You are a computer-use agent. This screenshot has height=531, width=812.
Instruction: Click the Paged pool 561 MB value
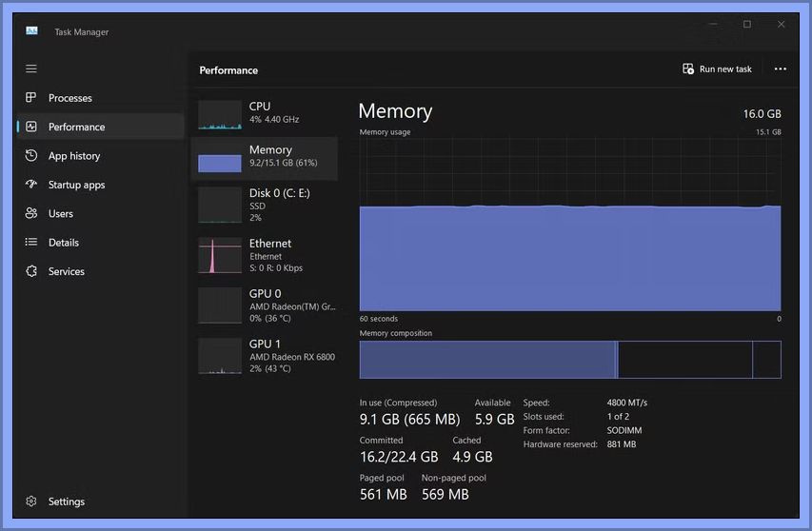(384, 494)
